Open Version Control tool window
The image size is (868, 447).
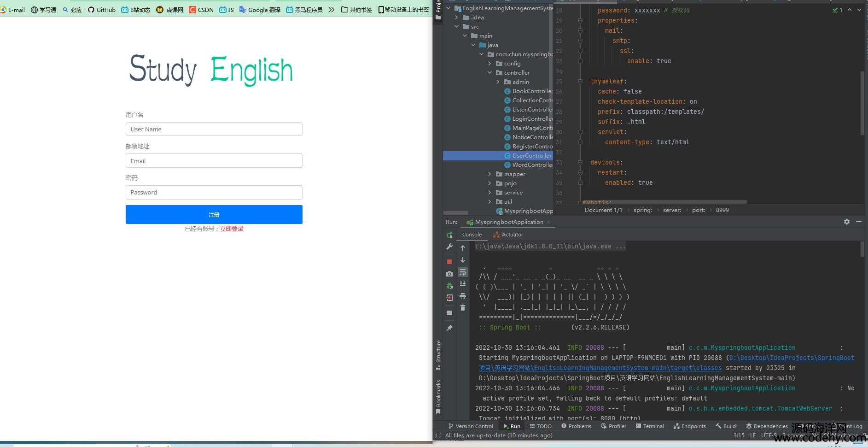[x=470, y=426]
